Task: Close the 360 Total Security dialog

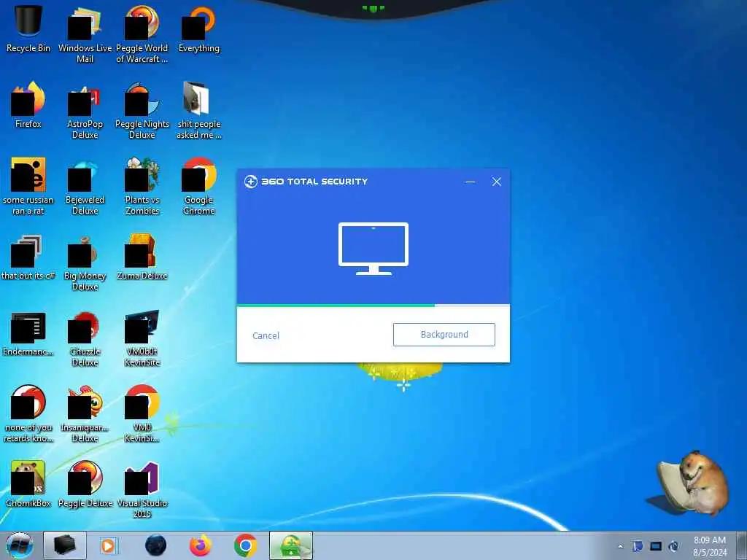Action: 496,182
